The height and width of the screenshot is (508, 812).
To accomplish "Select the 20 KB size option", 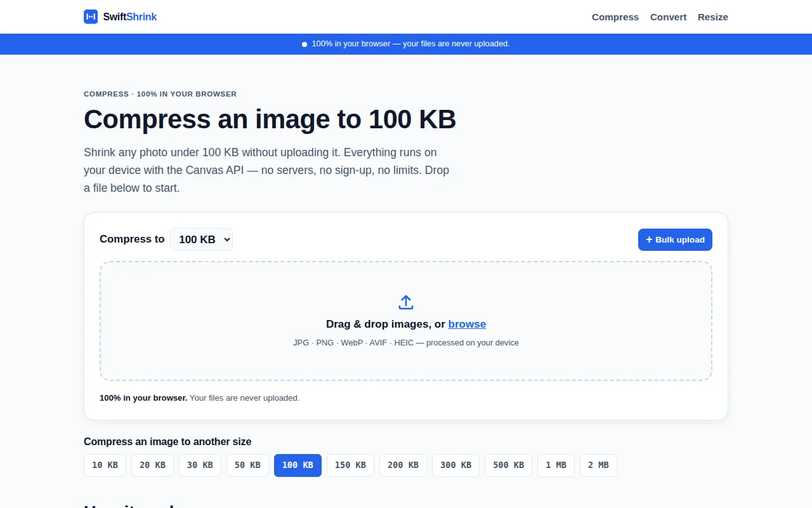I will coord(152,465).
